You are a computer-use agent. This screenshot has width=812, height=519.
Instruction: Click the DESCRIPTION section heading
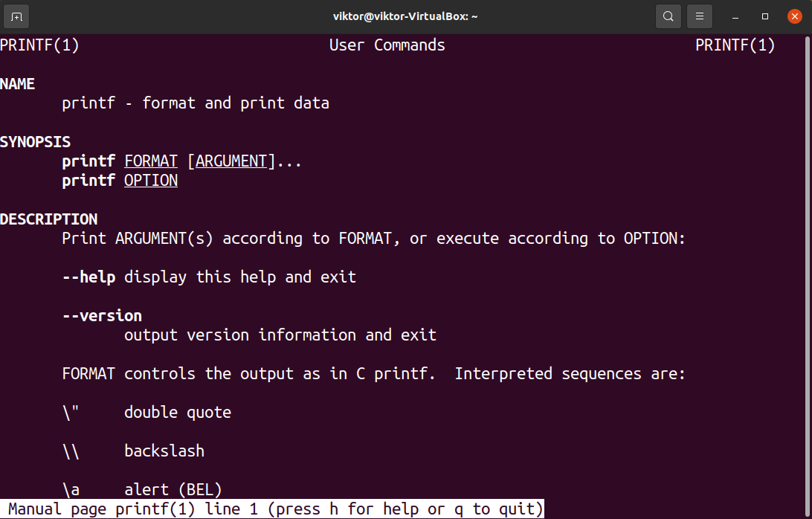click(49, 219)
